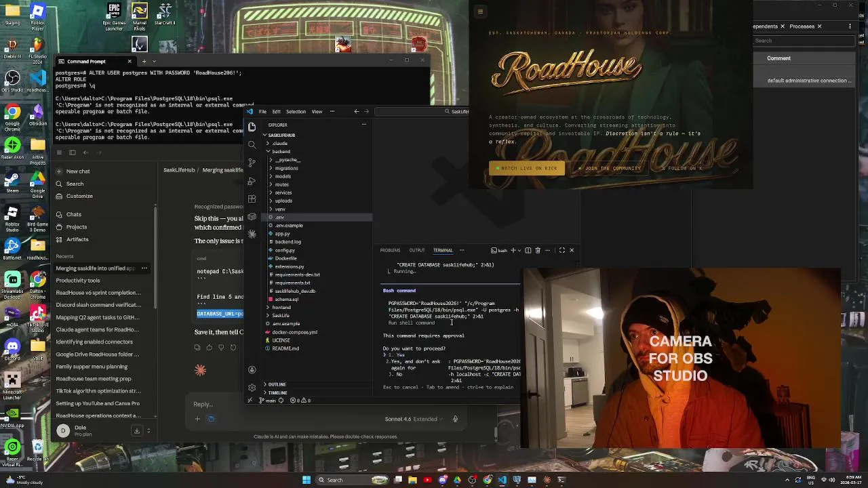The width and height of the screenshot is (868, 488).
Task: Add a new terminal with plus icon
Action: tap(513, 250)
